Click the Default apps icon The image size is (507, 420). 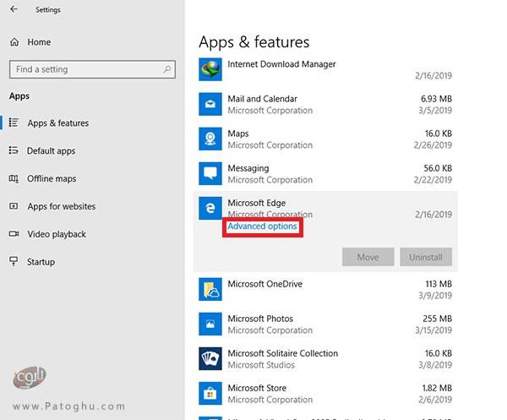pos(14,150)
